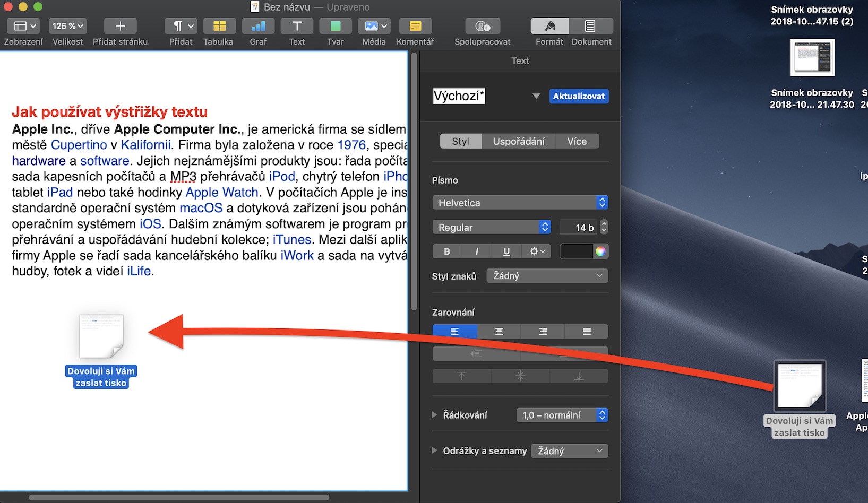Align text to bottom vertically

click(579, 376)
